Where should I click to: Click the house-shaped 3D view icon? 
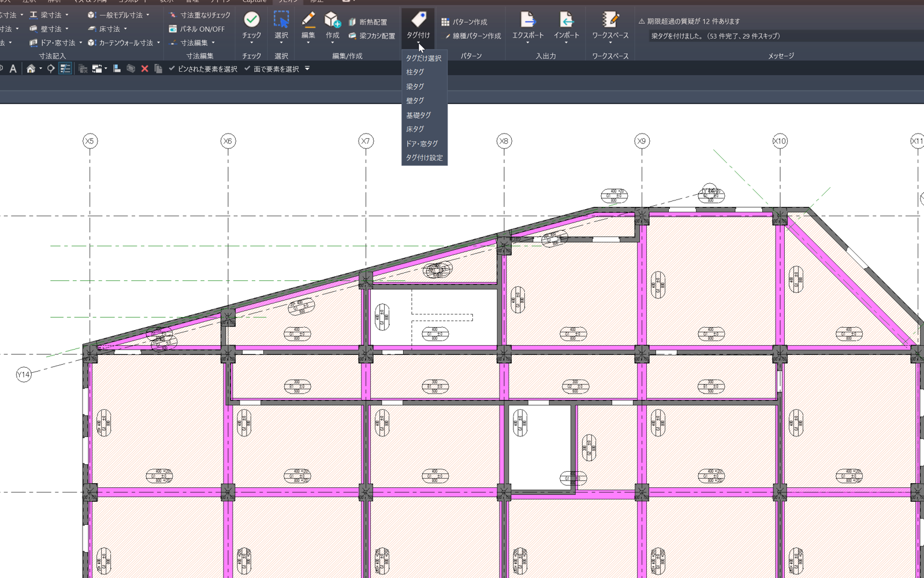pyautogui.click(x=31, y=69)
